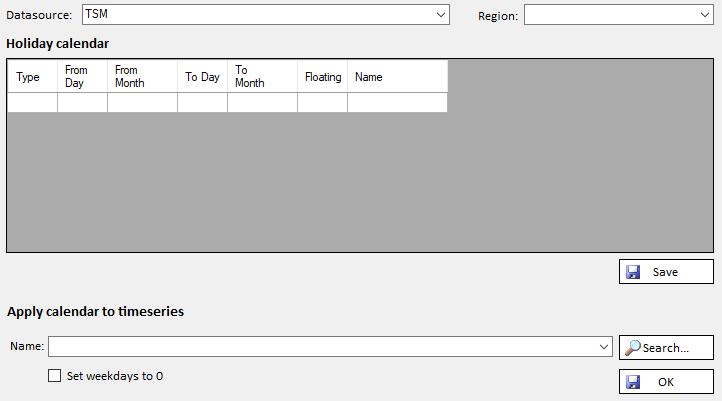Open the Datasource TSM dropdown
The height and width of the screenshot is (401, 722).
click(441, 15)
